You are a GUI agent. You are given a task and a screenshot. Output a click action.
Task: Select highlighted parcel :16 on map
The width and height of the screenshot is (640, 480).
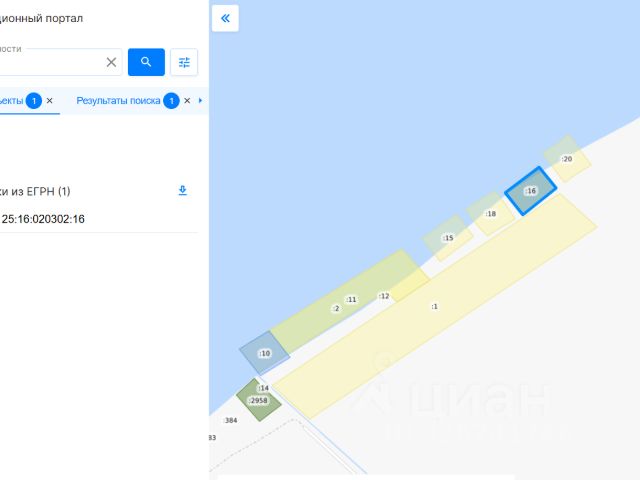[530, 191]
